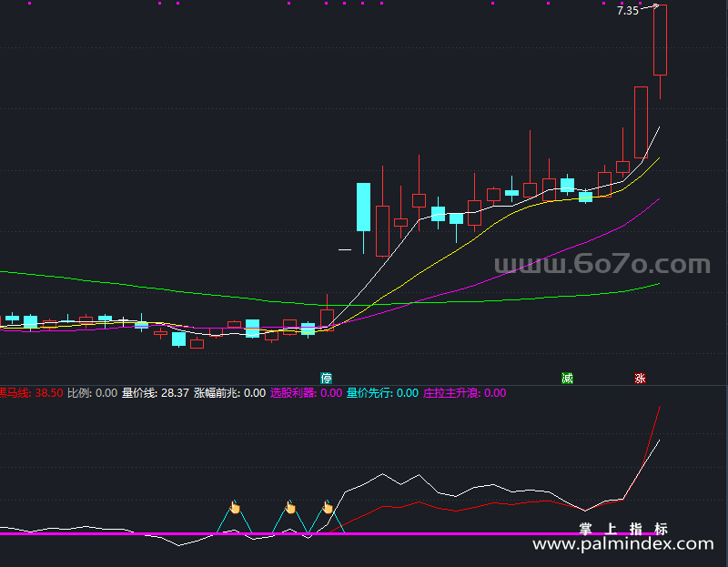
Task: Select the 选股利器: 0.00 indicator label
Action: click(x=307, y=393)
